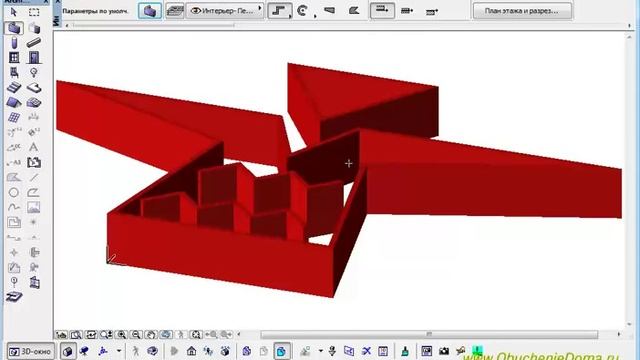
Task: Click the horizontal scrollbar below the 3D view
Action: [429, 335]
